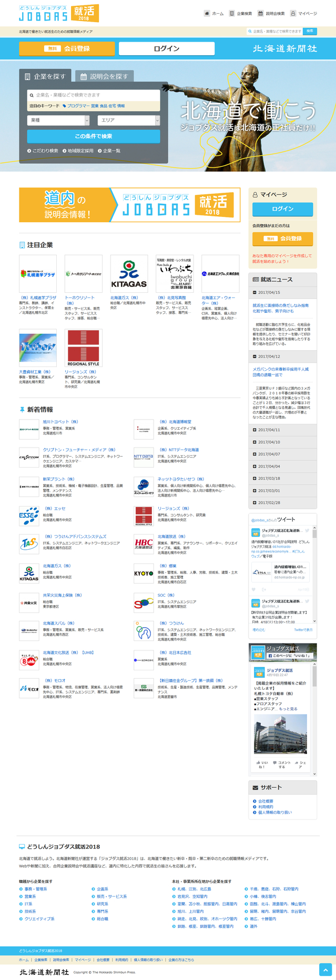Screen dimensions: 336x980
Task: Open the 北海道エア・ウォーター logo
Action: tap(220, 274)
